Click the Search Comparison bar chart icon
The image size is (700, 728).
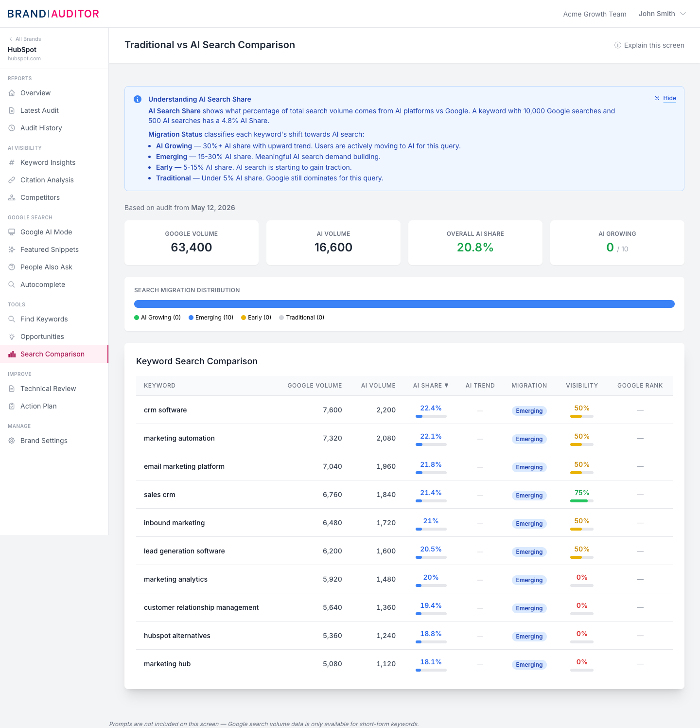pos(12,354)
